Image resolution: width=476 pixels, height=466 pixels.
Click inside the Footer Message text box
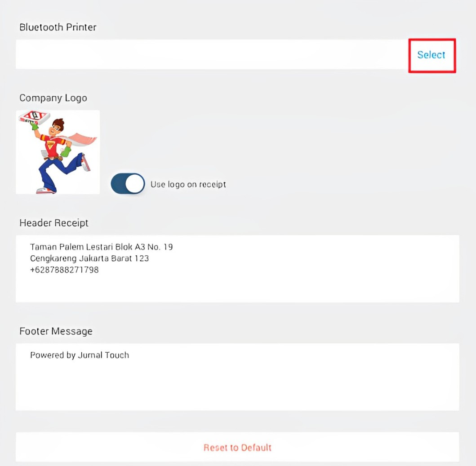(x=237, y=377)
